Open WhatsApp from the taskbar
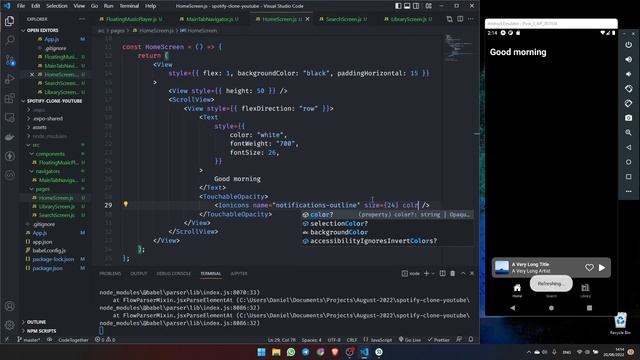640x360 pixels. [291, 352]
